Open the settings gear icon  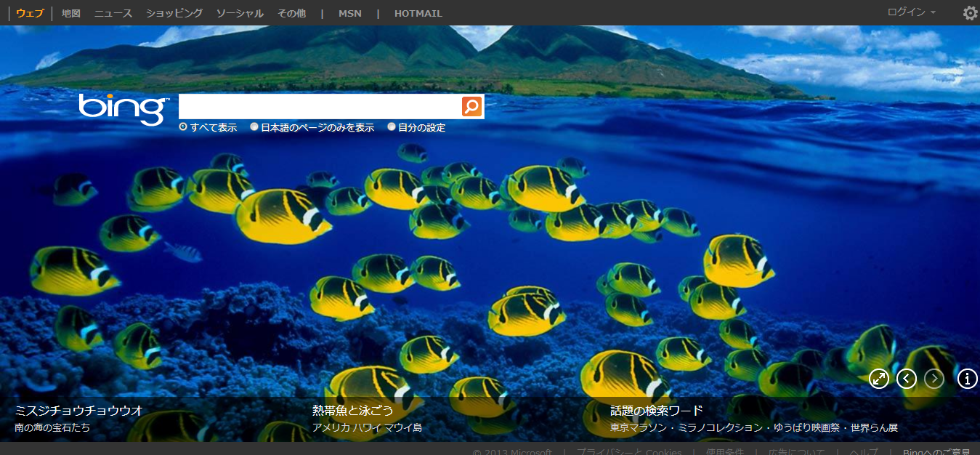[970, 13]
